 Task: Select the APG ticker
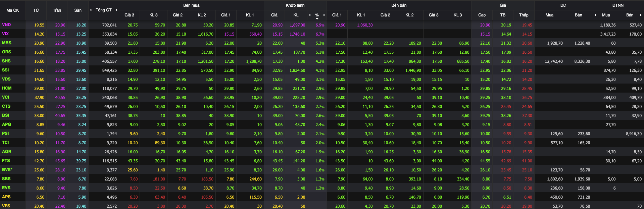pos(6,124)
